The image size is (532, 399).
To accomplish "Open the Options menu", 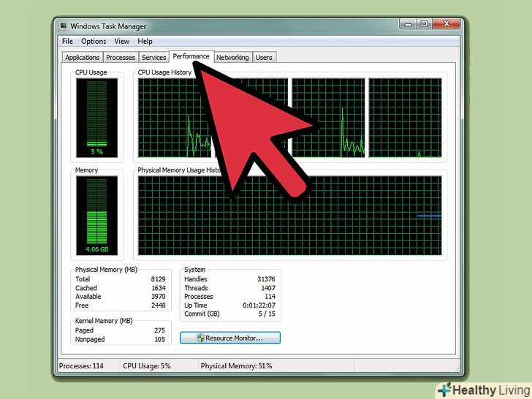I will pos(94,42).
